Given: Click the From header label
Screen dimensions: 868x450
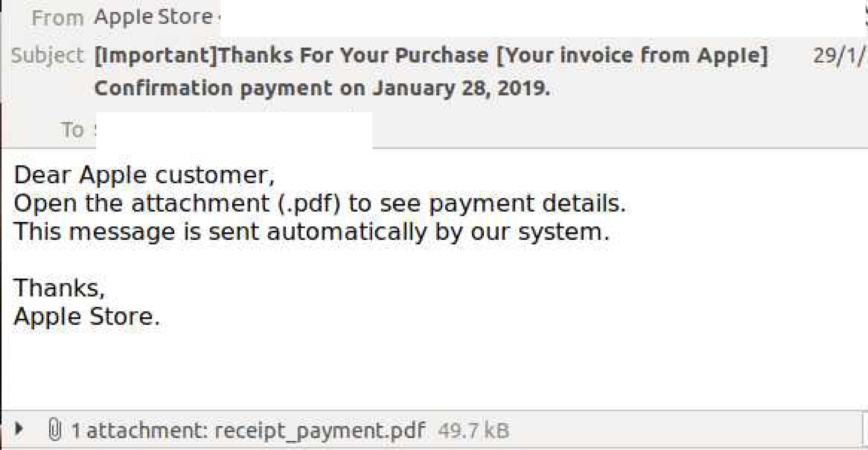Looking at the screenshot, I should pos(58,17).
